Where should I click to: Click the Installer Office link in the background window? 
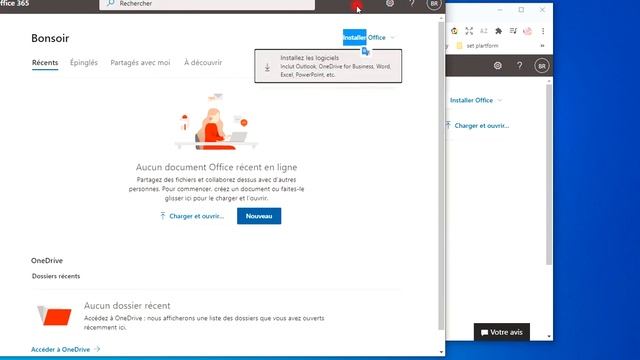pyautogui.click(x=471, y=100)
